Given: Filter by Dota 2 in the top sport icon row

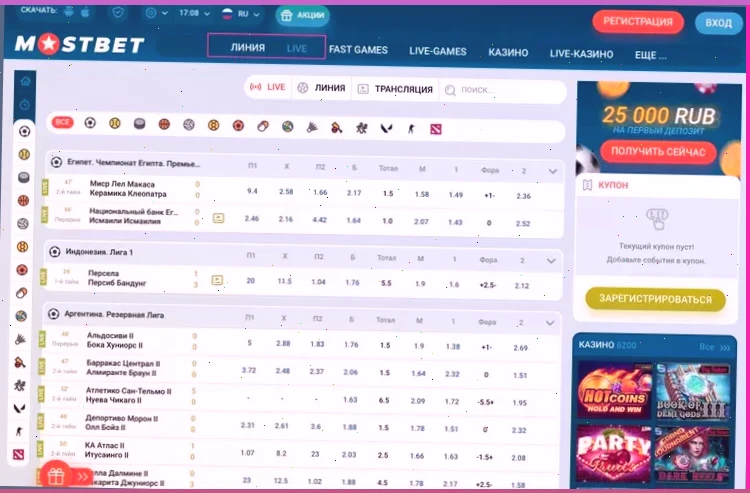Looking at the screenshot, I should point(436,129).
